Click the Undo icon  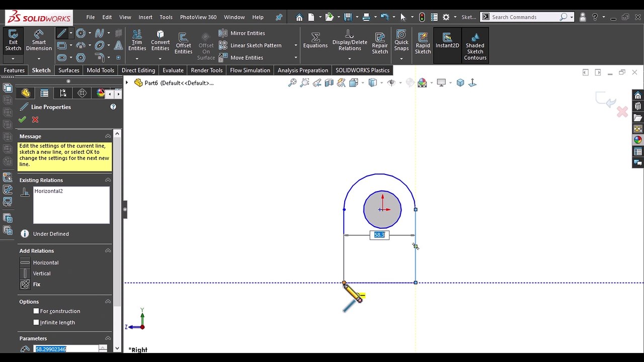click(x=384, y=17)
